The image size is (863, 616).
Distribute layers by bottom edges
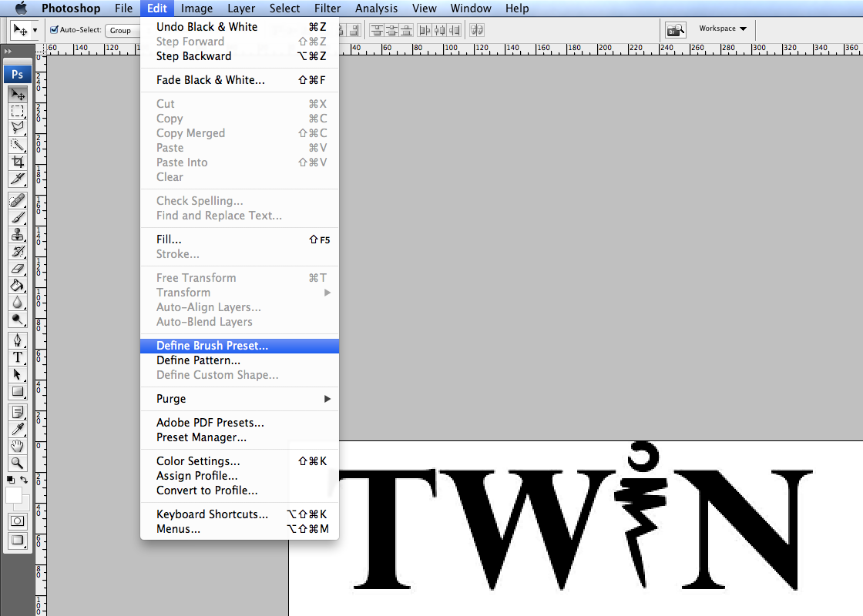pyautogui.click(x=406, y=30)
